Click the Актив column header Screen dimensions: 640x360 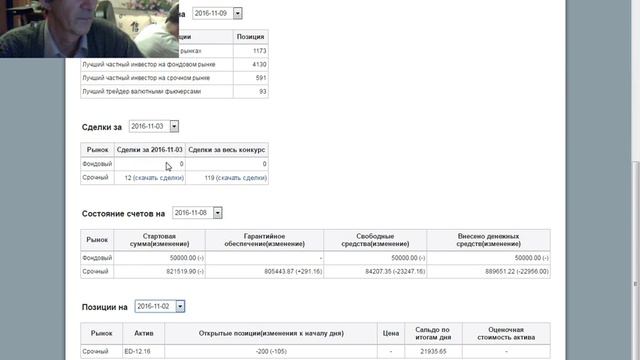(144, 333)
